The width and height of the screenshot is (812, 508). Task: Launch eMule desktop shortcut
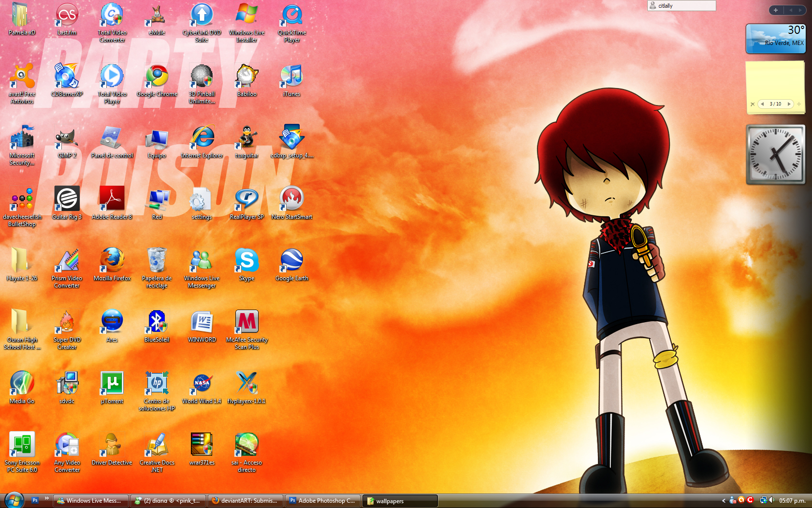(x=157, y=19)
